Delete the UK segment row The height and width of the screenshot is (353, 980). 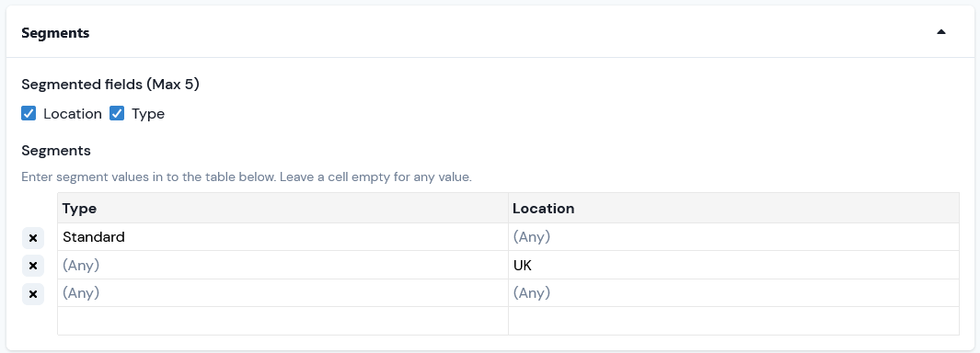pos(33,267)
